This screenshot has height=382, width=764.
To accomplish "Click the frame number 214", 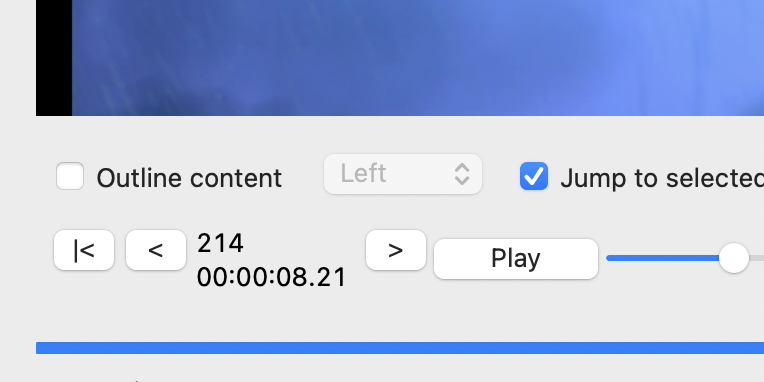I will 220,243.
